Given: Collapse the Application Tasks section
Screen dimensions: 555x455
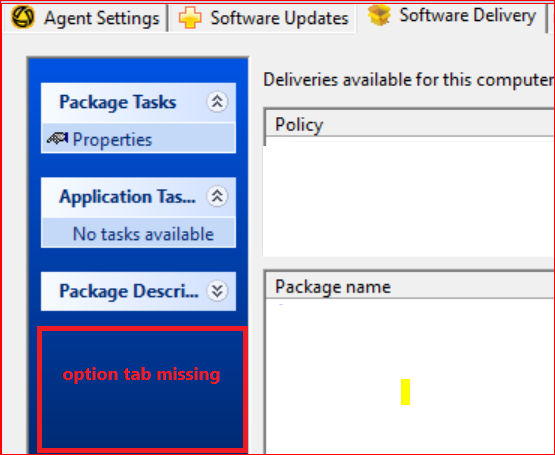Looking at the screenshot, I should pos(217,196).
